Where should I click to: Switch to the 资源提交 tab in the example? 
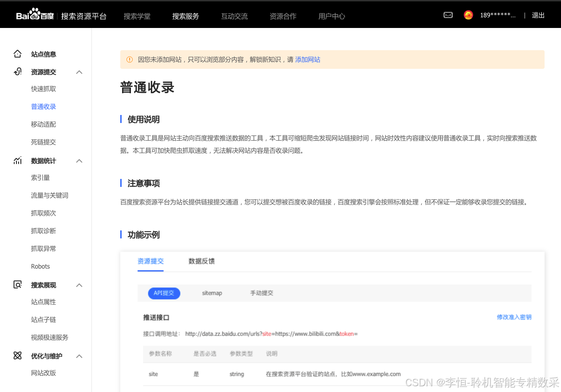(x=150, y=261)
